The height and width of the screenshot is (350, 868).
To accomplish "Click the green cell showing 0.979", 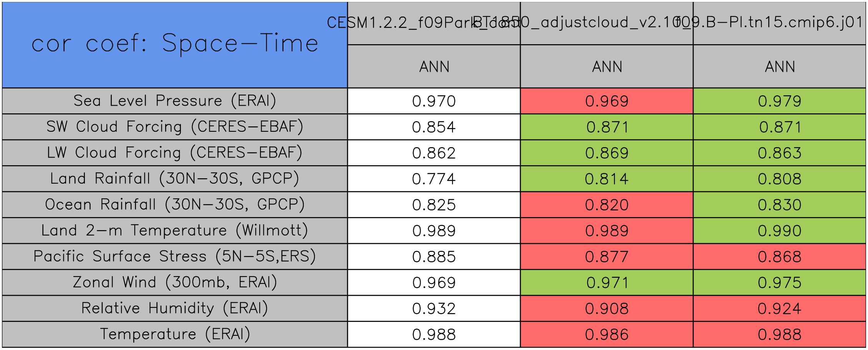I will click(x=779, y=101).
